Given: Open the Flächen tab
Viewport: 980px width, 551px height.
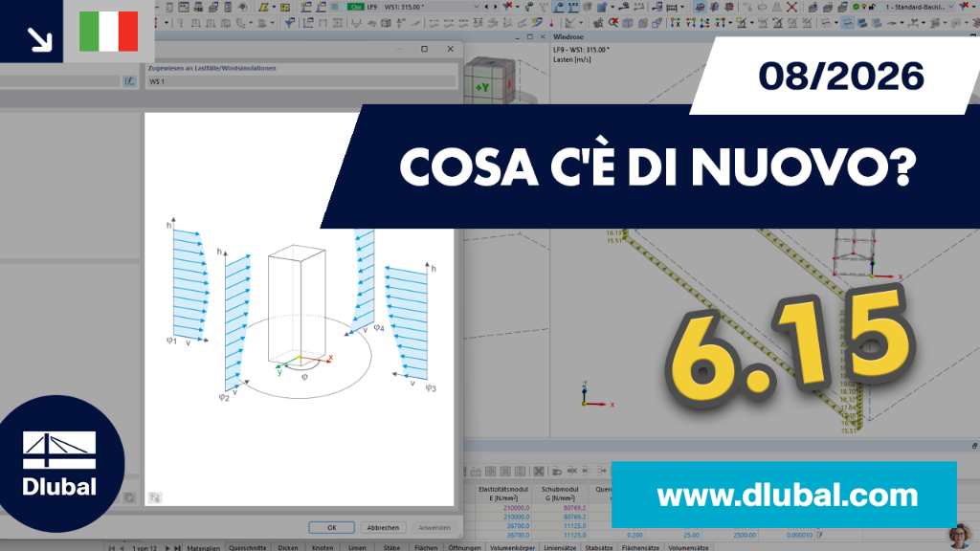Looking at the screenshot, I should coord(426,548).
